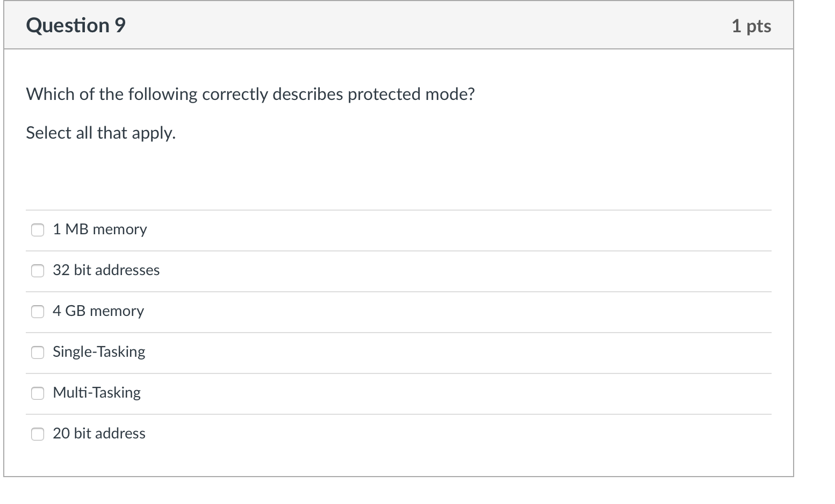Click the '32 bit addresses' answer label
The image size is (835, 504).
tap(106, 270)
